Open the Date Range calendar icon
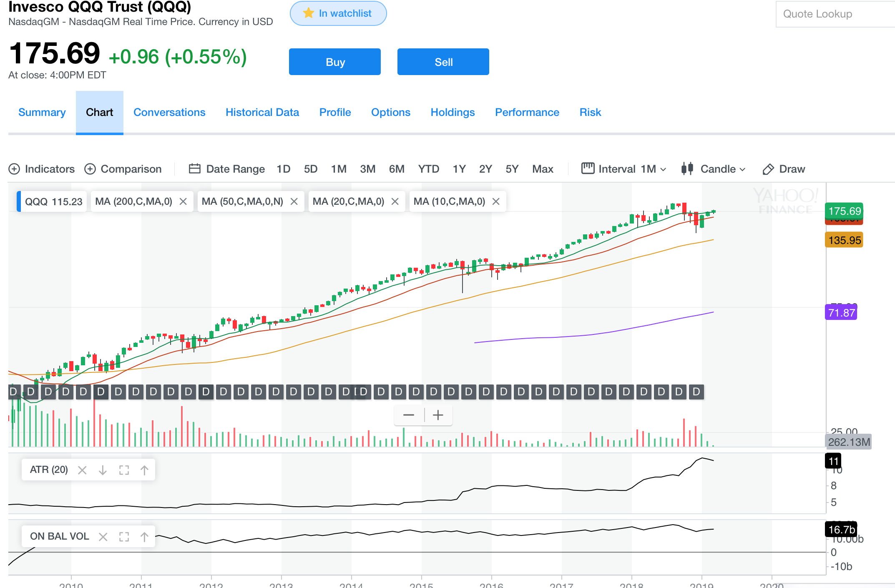Screen dimensions: 895x588 click(195, 168)
